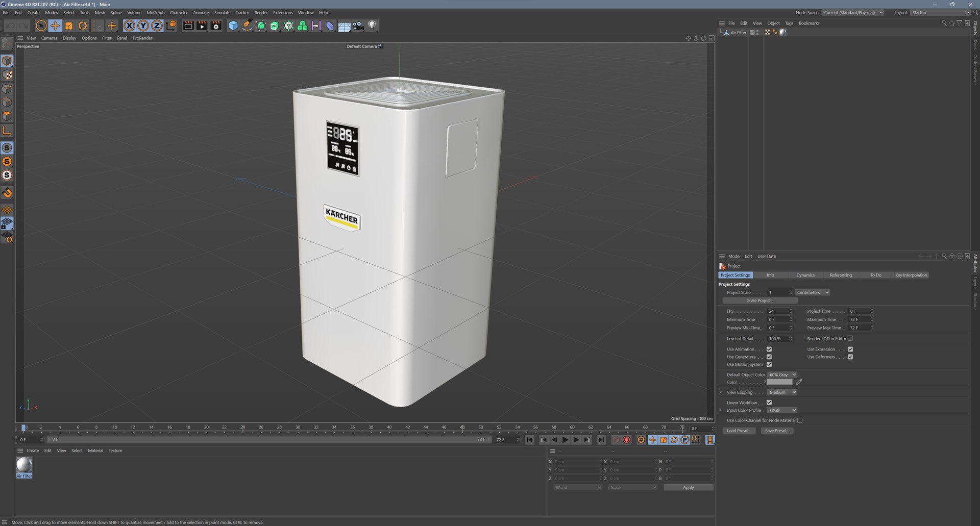
Task: Select the Air Filter material thumbnail
Action: coord(24,465)
